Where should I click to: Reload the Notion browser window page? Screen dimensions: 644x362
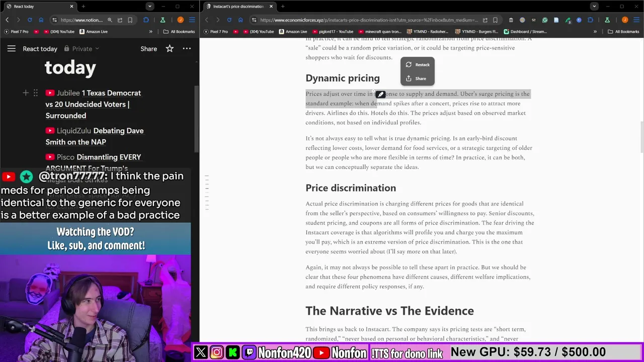point(30,20)
